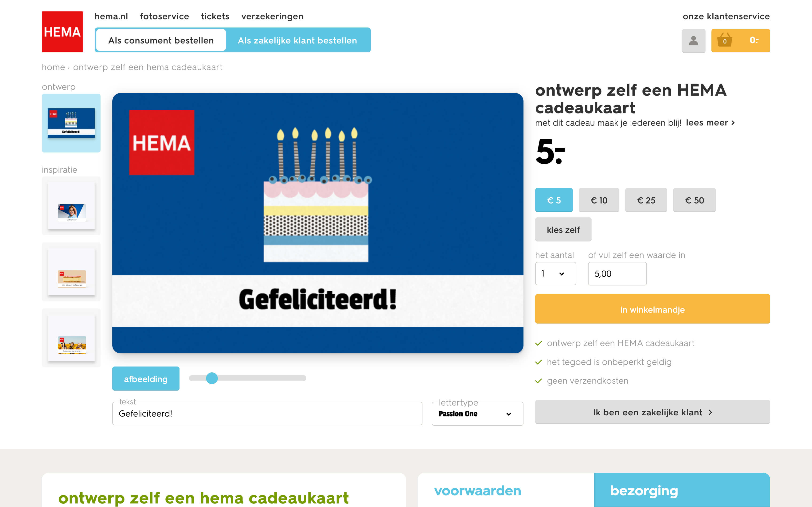Image resolution: width=812 pixels, height=507 pixels.
Task: Select the € 10 gift card value
Action: (598, 200)
